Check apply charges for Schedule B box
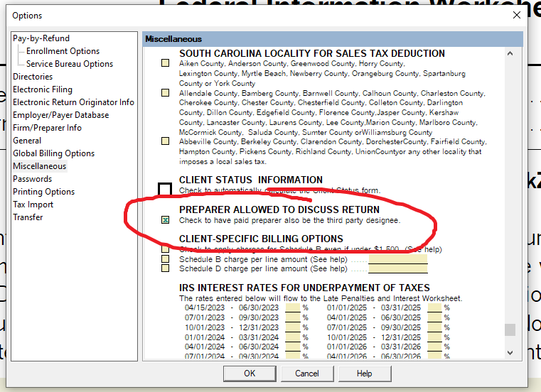This screenshot has height=392, width=541. click(165, 249)
